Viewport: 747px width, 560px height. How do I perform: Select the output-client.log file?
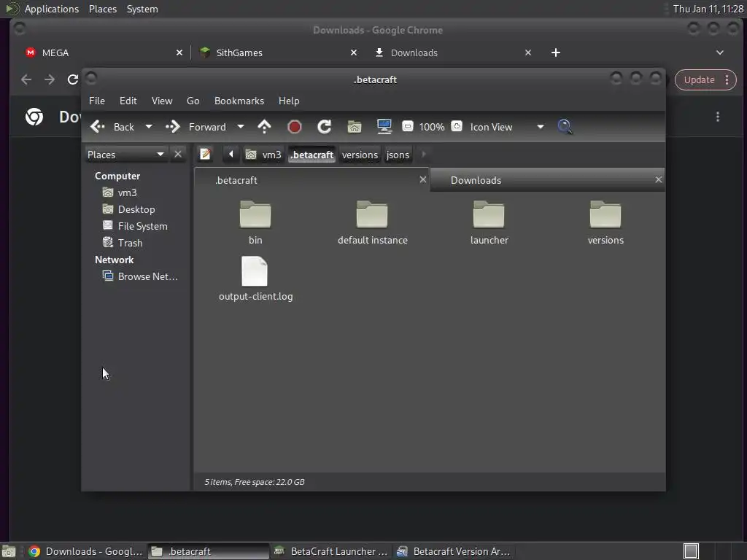pyautogui.click(x=255, y=279)
